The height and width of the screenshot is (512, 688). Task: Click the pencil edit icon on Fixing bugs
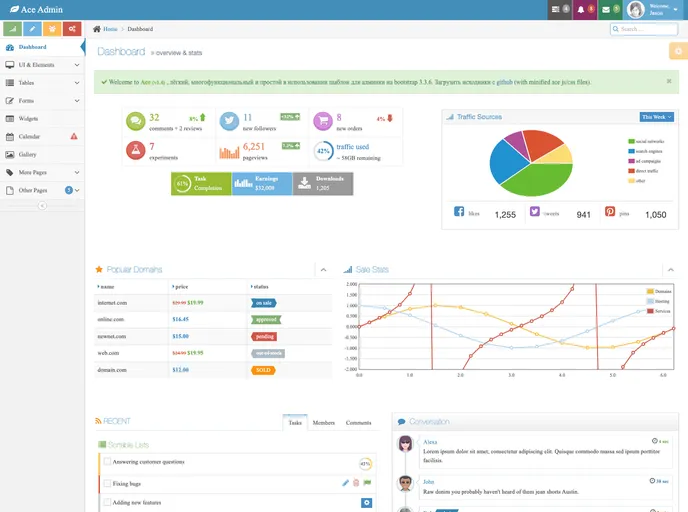346,483
